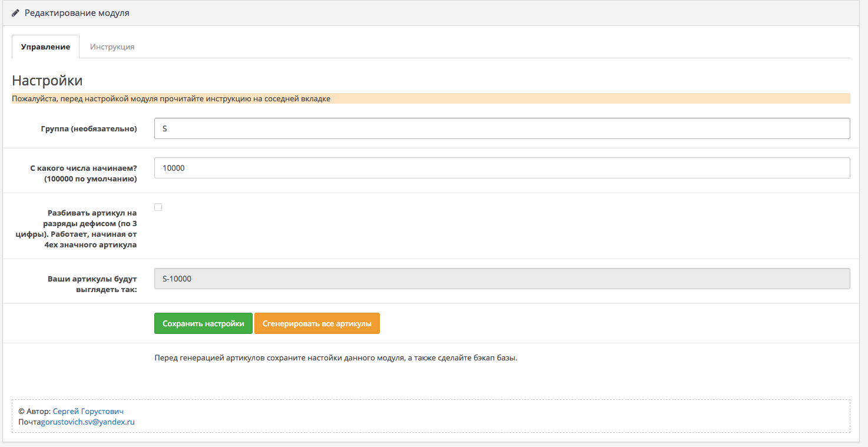Click the backup reminder text below the buttons

pos(336,357)
